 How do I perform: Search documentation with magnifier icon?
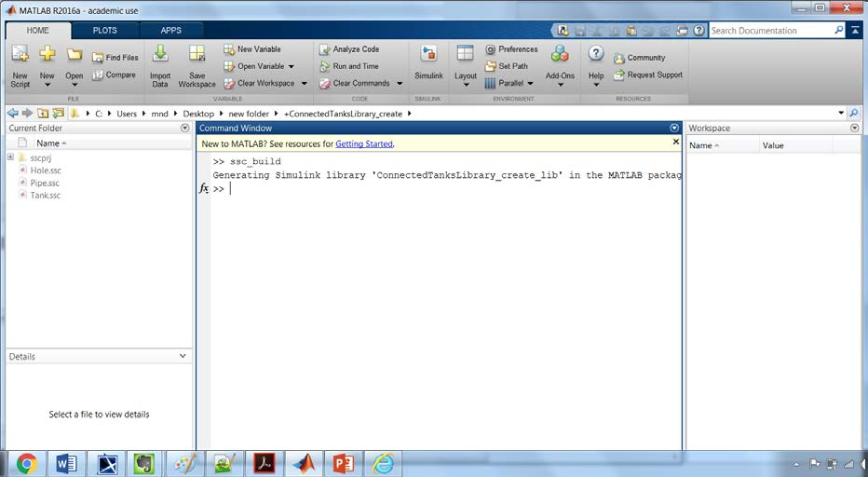tap(839, 30)
